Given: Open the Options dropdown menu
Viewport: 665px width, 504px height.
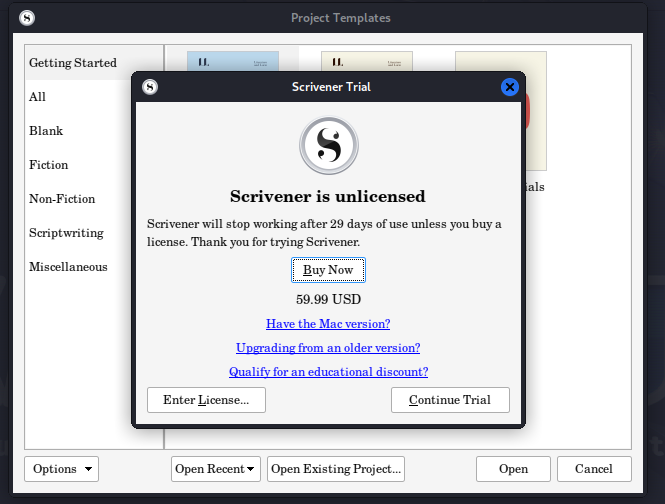Looking at the screenshot, I should (x=61, y=469).
